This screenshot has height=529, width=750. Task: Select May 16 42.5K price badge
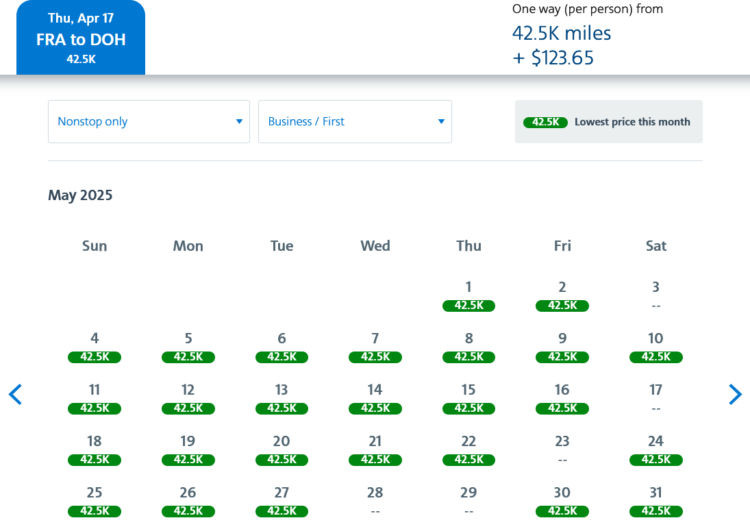pos(562,408)
